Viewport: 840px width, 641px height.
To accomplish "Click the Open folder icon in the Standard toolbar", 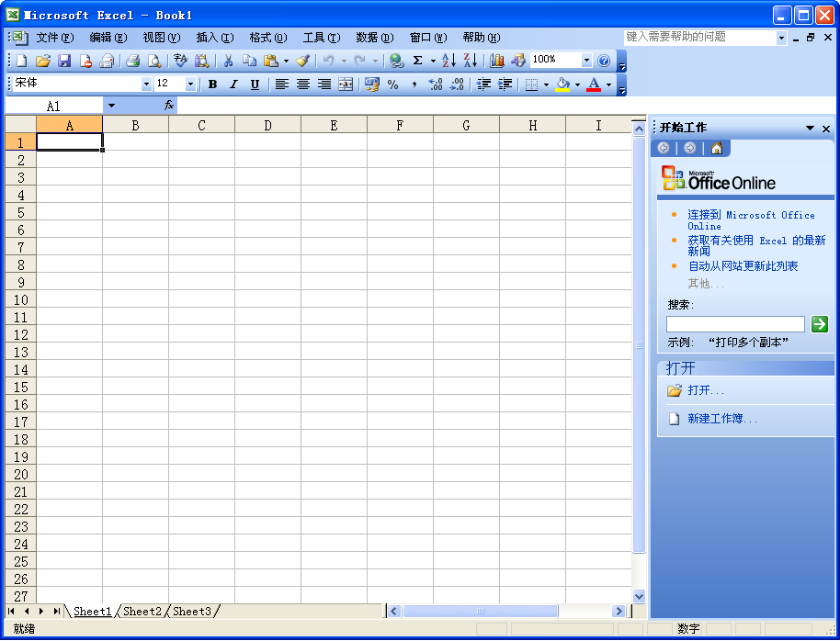I will pos(43,61).
